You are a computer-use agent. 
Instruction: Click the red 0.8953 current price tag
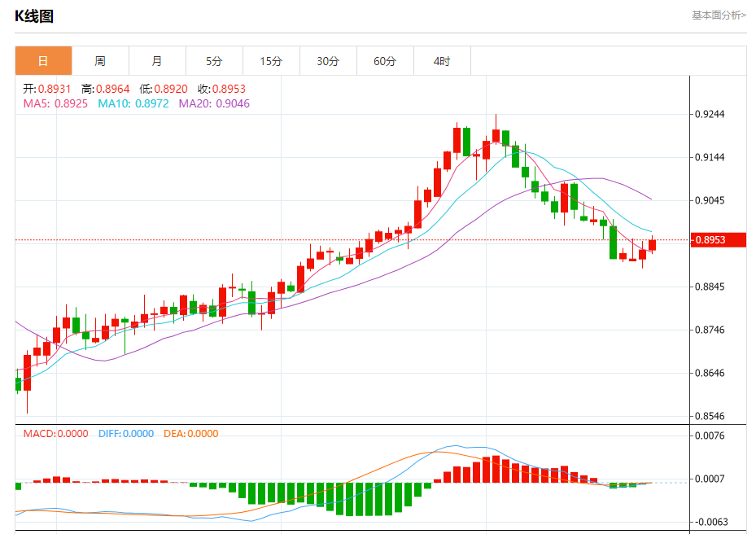point(719,240)
